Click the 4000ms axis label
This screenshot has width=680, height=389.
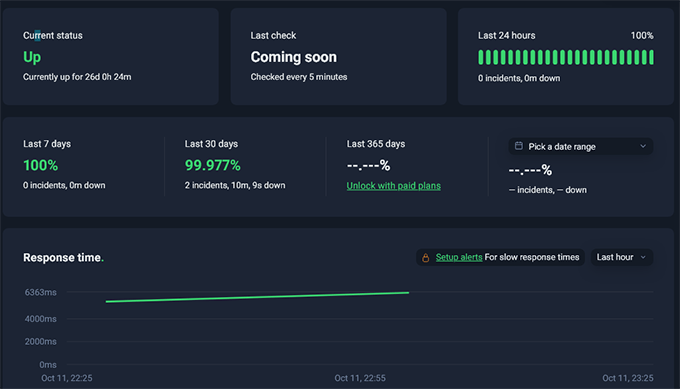tap(40, 319)
